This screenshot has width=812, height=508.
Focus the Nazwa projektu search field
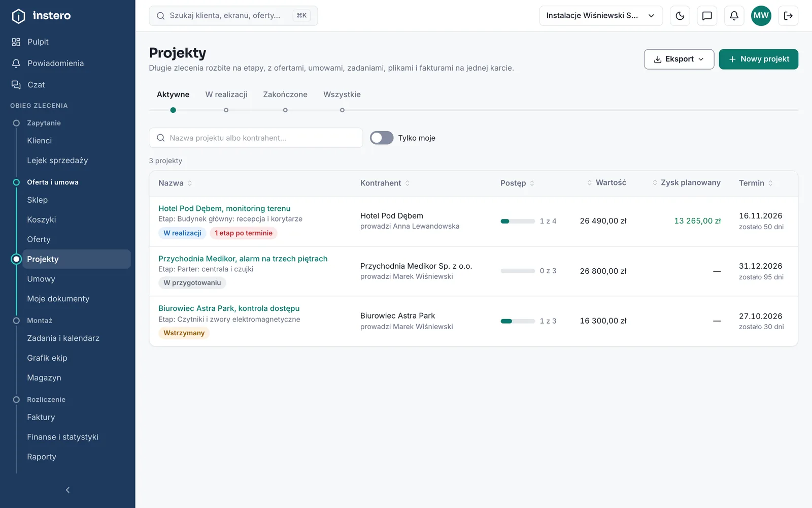tap(256, 138)
